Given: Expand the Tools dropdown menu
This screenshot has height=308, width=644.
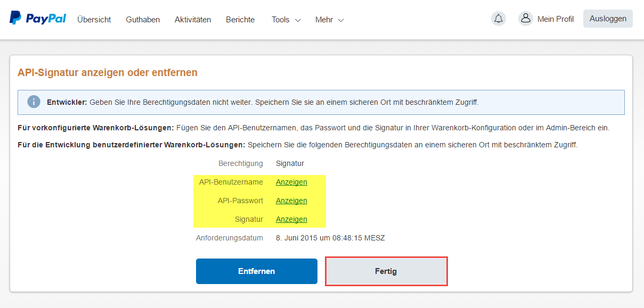Looking at the screenshot, I should point(286,20).
